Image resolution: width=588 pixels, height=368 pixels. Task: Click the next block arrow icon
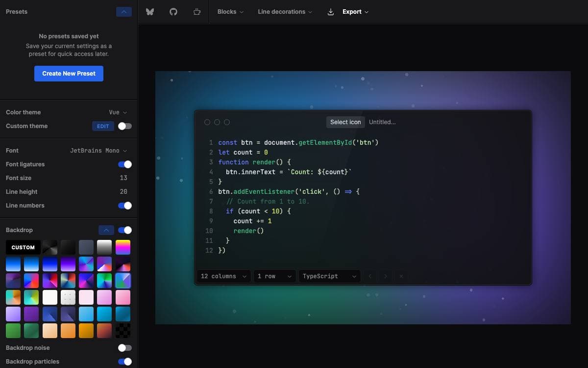coord(386,276)
